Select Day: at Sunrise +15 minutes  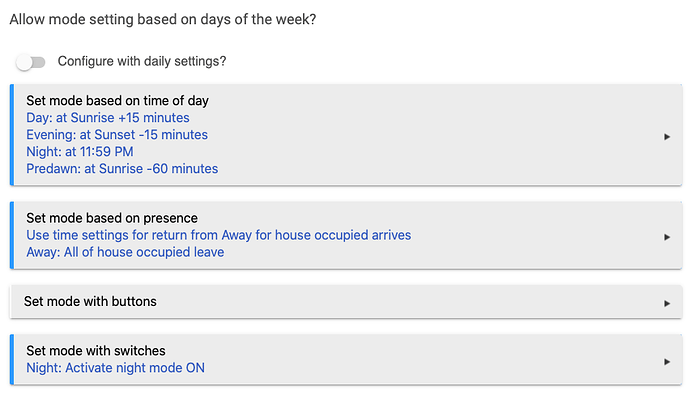pyautogui.click(x=108, y=118)
